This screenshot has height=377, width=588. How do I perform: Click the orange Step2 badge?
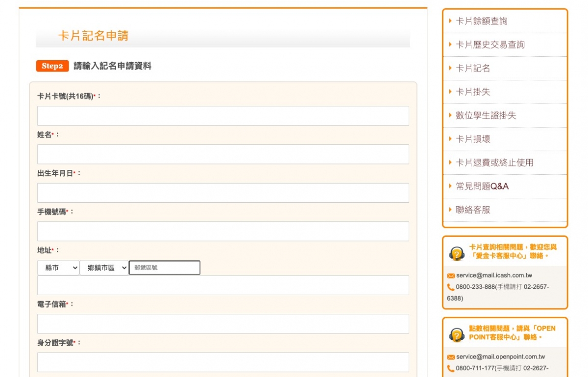coord(52,66)
